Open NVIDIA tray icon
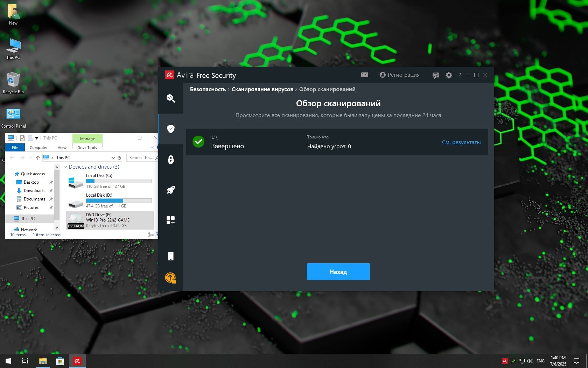Screen dimensions: 588x368 click(513, 361)
